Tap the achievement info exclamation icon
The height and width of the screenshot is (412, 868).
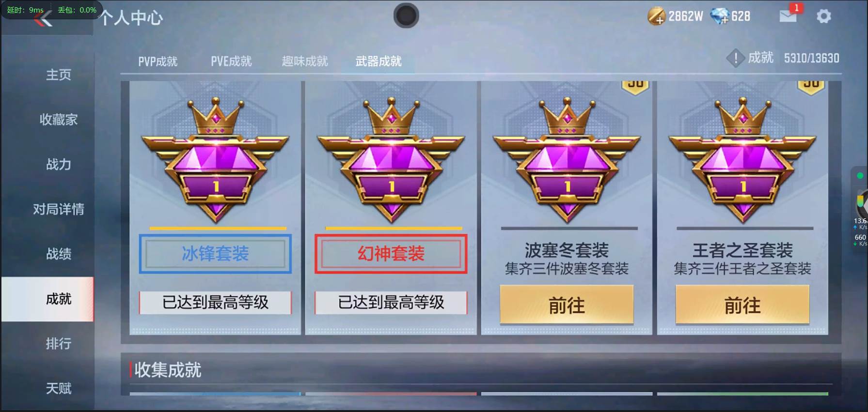point(735,59)
